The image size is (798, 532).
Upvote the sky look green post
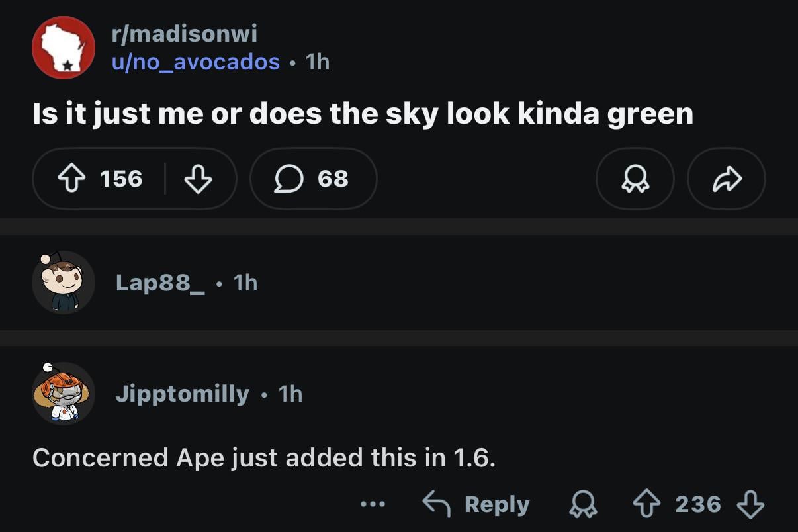(x=73, y=179)
